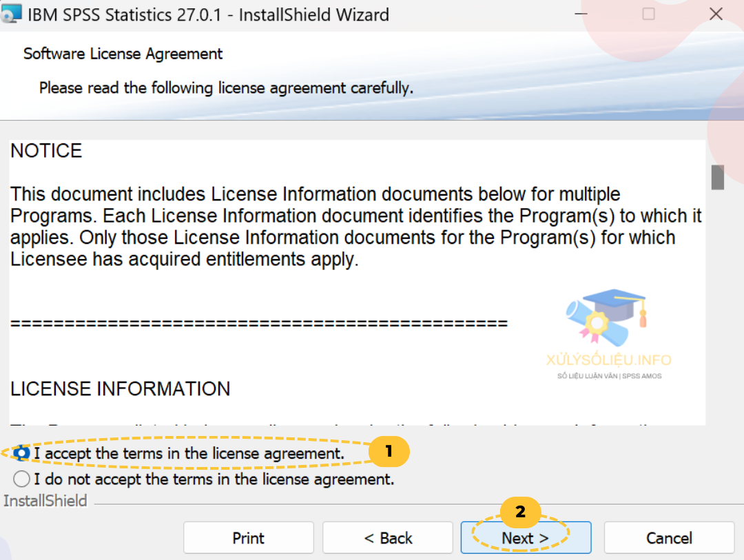Viewport: 744px width, 560px height.
Task: Select 'I do not accept the terms' option
Action: (x=21, y=479)
